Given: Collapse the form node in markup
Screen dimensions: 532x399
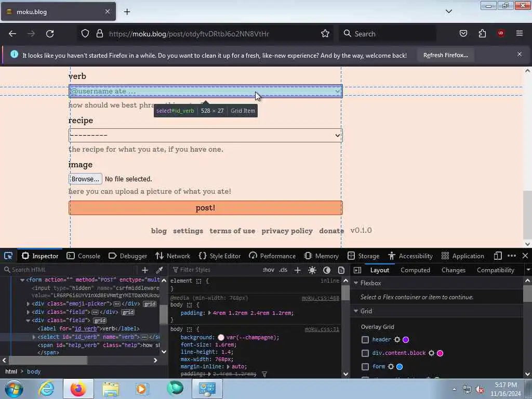Looking at the screenshot, I should pos(22,280).
